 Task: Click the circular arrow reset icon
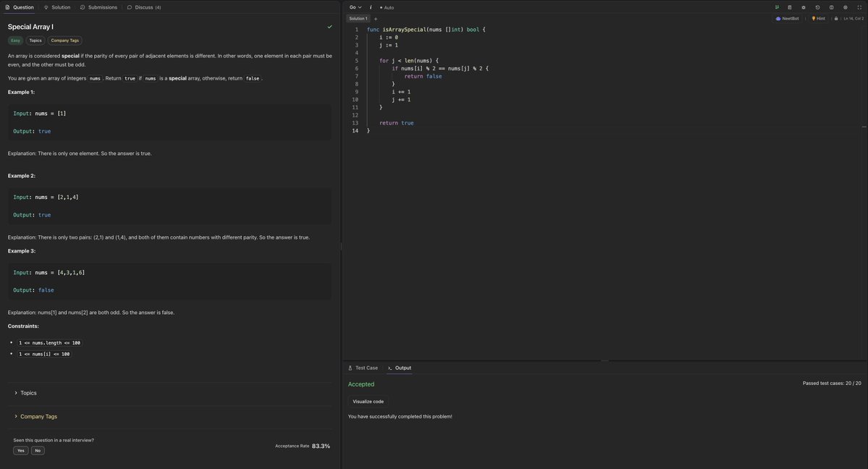tap(817, 7)
